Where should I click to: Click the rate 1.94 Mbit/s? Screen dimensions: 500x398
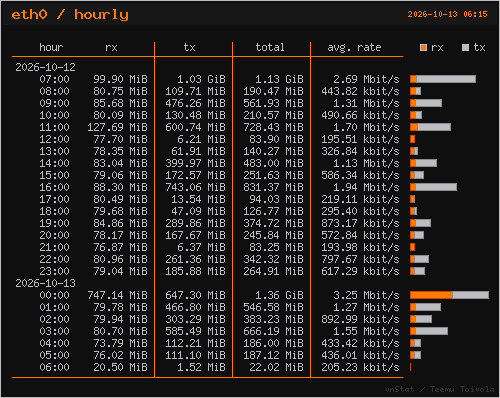[x=366, y=187]
